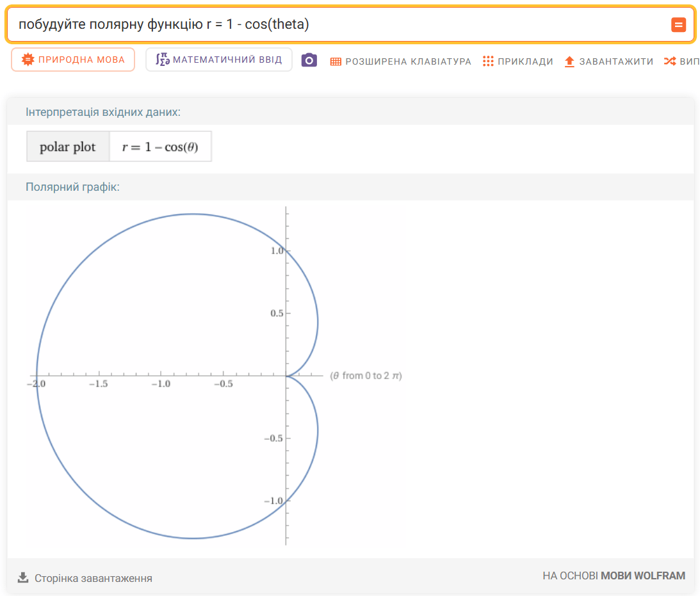The image size is (700, 596).
Task: Expand the Розширена клавіатура text label
Action: pyautogui.click(x=408, y=61)
